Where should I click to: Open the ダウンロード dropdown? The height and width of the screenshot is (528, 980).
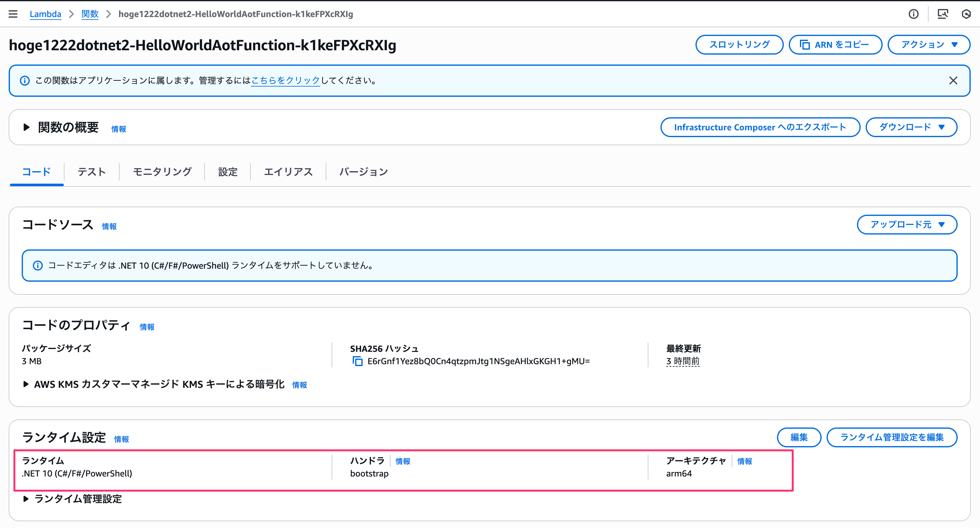(x=911, y=127)
